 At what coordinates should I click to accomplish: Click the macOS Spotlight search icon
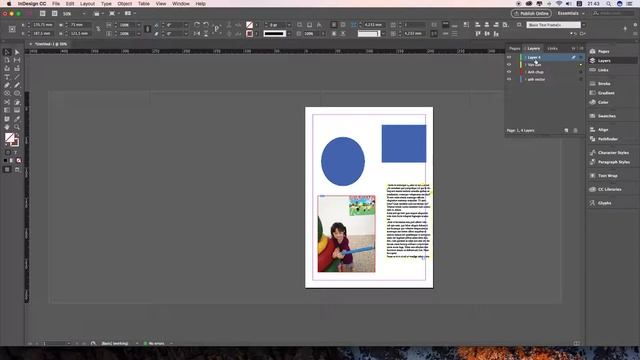pyautogui.click(x=608, y=4)
